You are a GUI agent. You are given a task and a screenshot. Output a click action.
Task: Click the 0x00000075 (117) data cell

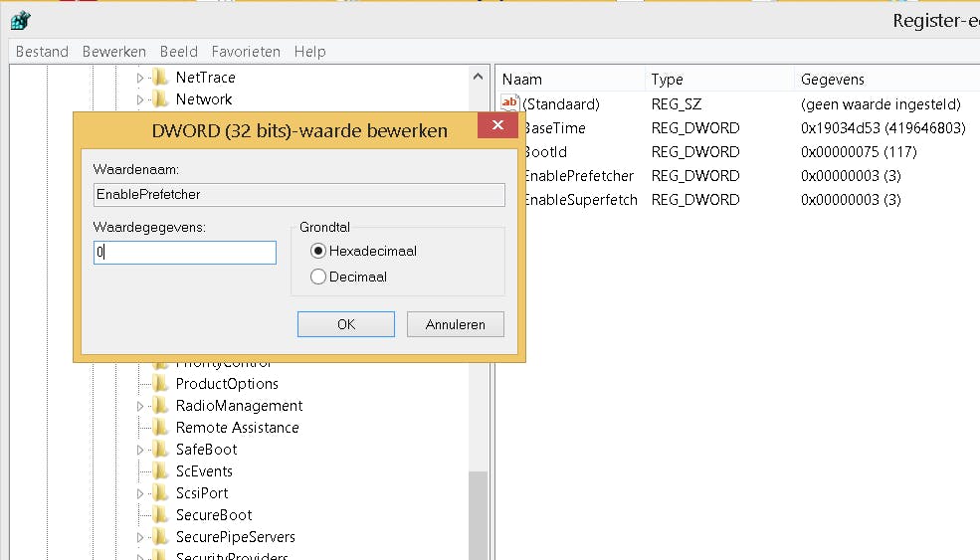pyautogui.click(x=859, y=152)
